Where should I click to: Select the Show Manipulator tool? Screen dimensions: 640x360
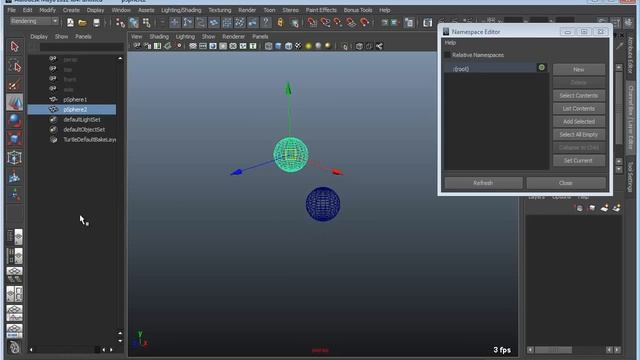point(15,195)
